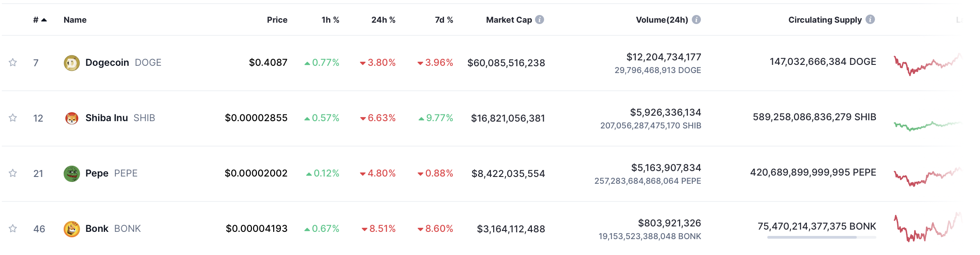Toggle Shiba Inu watchlist star
This screenshot has width=980, height=255.
[13, 118]
